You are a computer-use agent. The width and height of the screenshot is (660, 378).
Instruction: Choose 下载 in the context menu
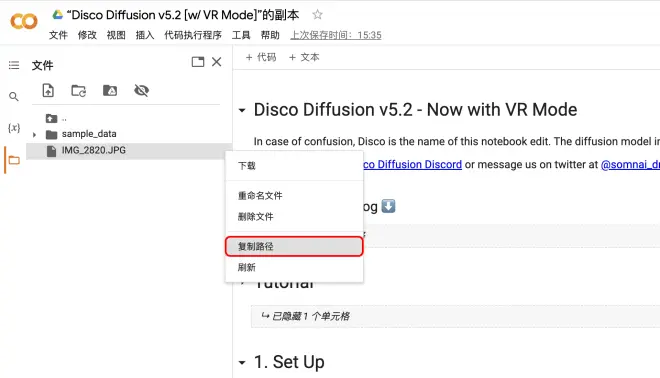[x=294, y=166]
